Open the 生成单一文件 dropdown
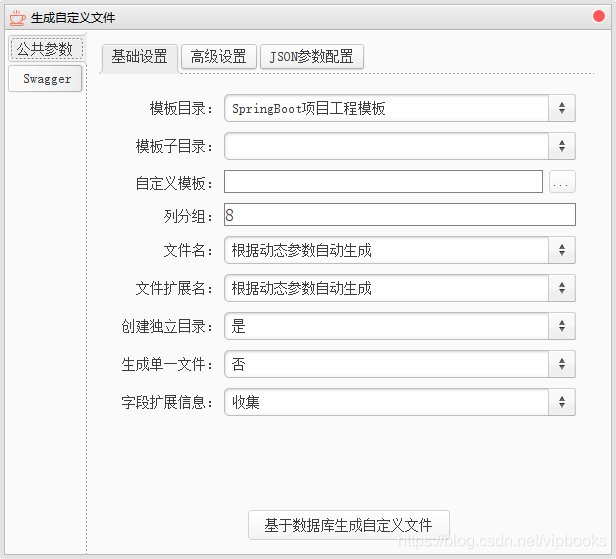 pos(400,364)
